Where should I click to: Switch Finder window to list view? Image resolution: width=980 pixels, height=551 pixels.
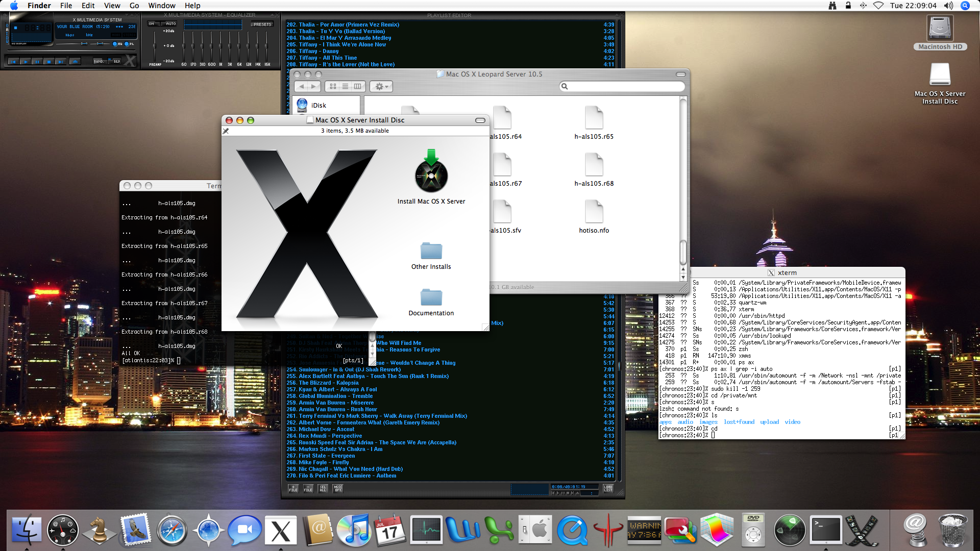[x=345, y=87]
